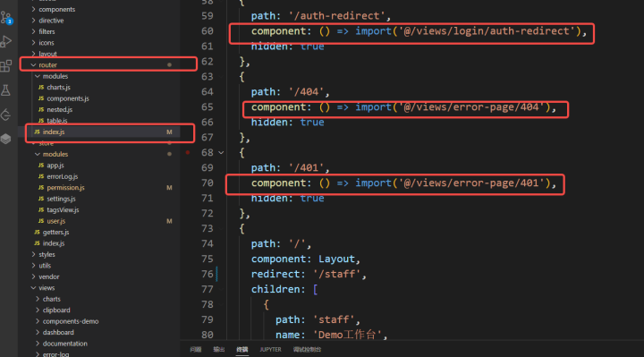The height and width of the screenshot is (357, 644).
Task: Click the 'Demo工作台' name string
Action: 347,335
